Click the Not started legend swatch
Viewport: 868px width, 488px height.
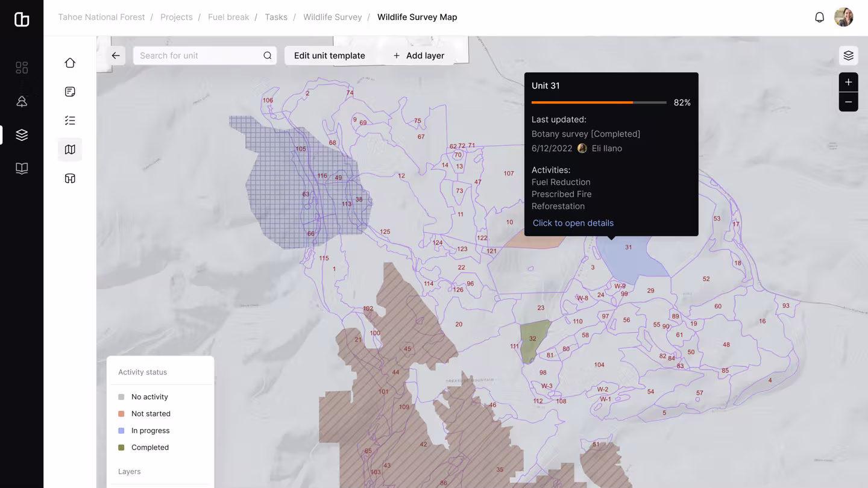[x=121, y=414]
